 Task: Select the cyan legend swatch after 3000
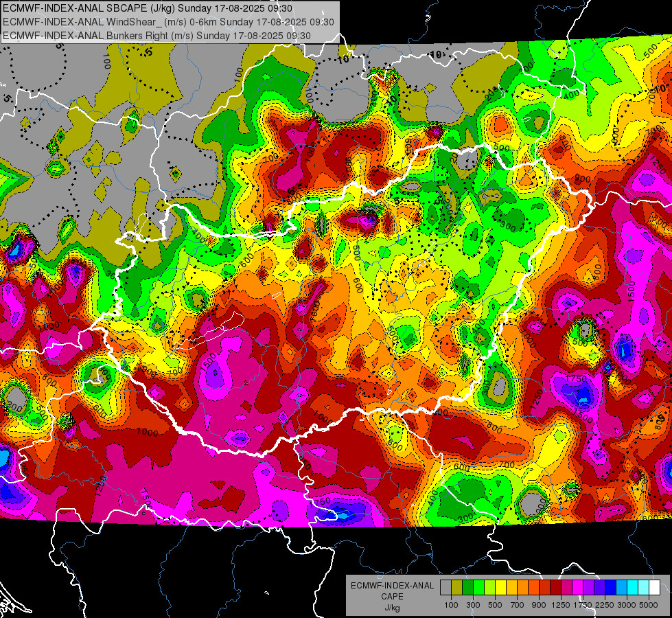633,588
